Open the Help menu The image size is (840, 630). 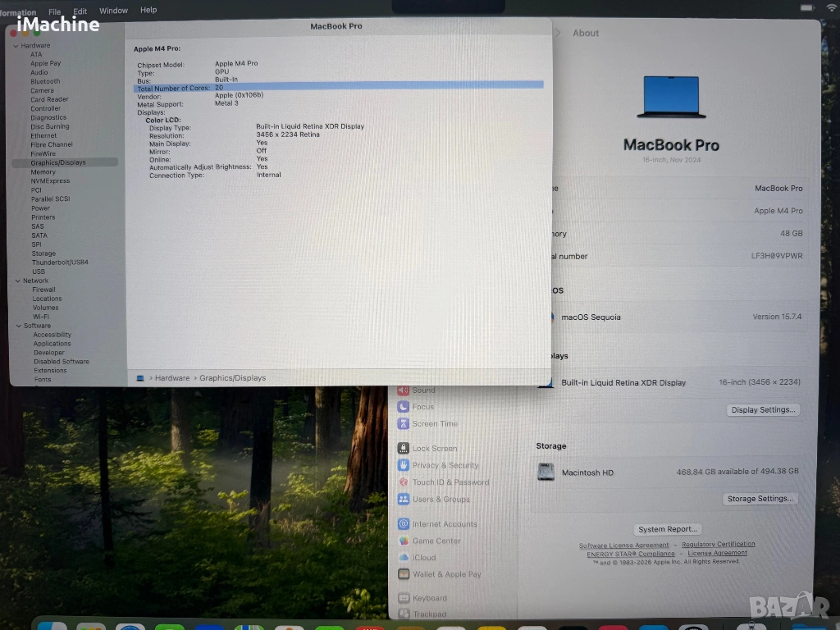point(148,10)
